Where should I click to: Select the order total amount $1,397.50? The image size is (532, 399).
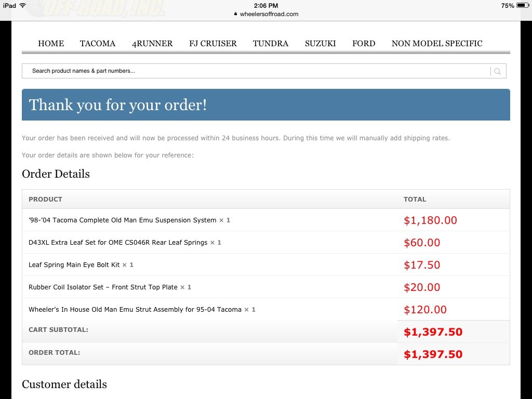point(433,354)
